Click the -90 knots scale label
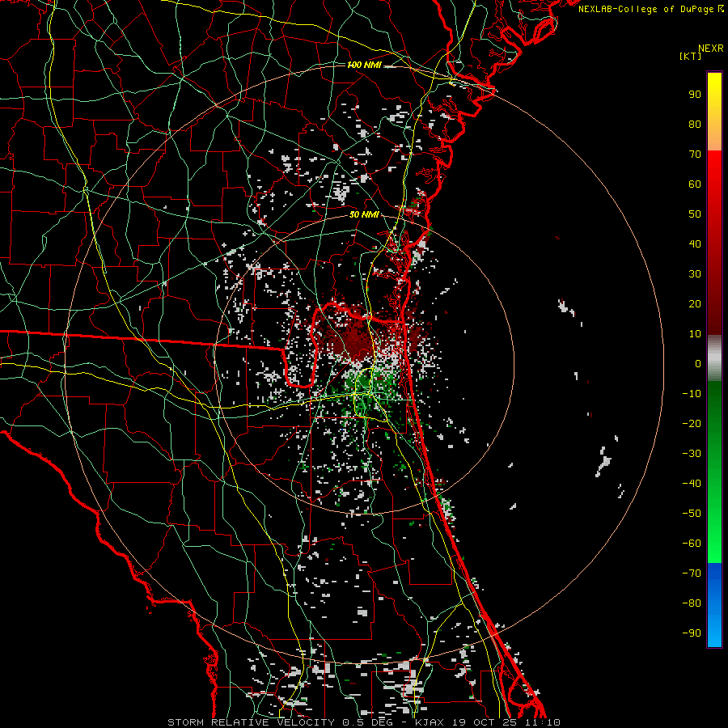The width and height of the screenshot is (728, 728). click(x=692, y=633)
